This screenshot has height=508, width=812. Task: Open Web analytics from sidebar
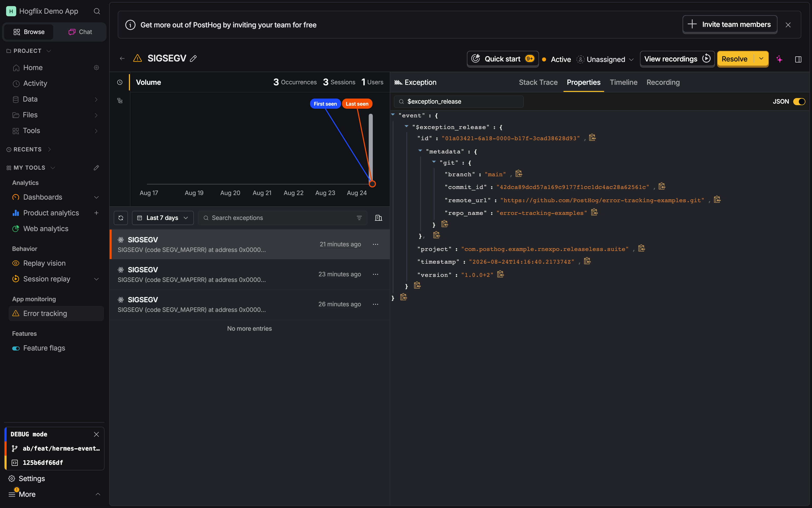[x=56, y=228]
